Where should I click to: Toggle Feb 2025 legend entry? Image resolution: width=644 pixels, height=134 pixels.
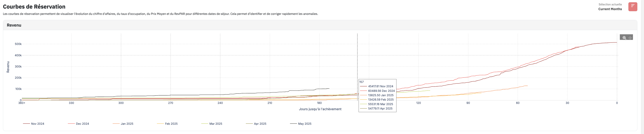click(x=171, y=124)
